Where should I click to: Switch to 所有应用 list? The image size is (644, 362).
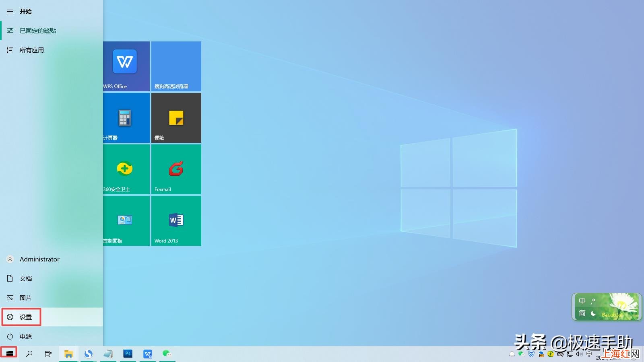click(52, 50)
